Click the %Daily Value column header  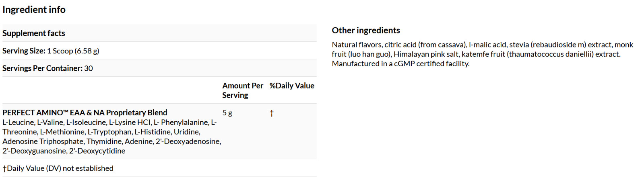292,86
